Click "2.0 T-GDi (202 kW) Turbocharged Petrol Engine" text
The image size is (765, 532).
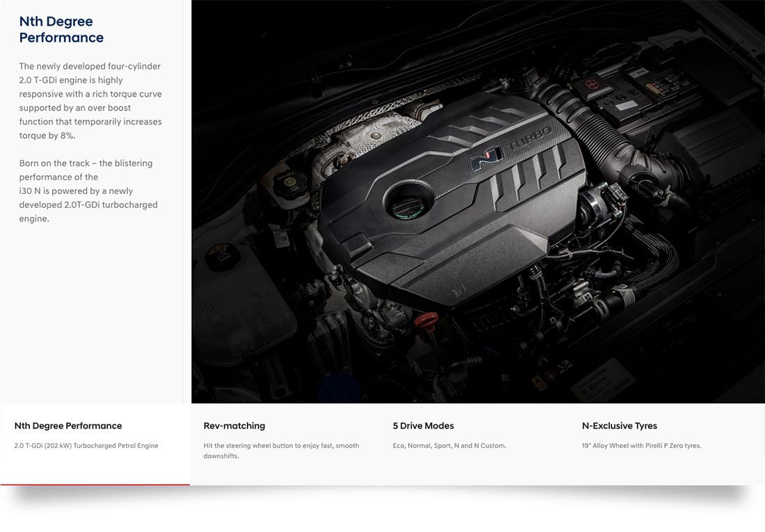click(x=86, y=446)
